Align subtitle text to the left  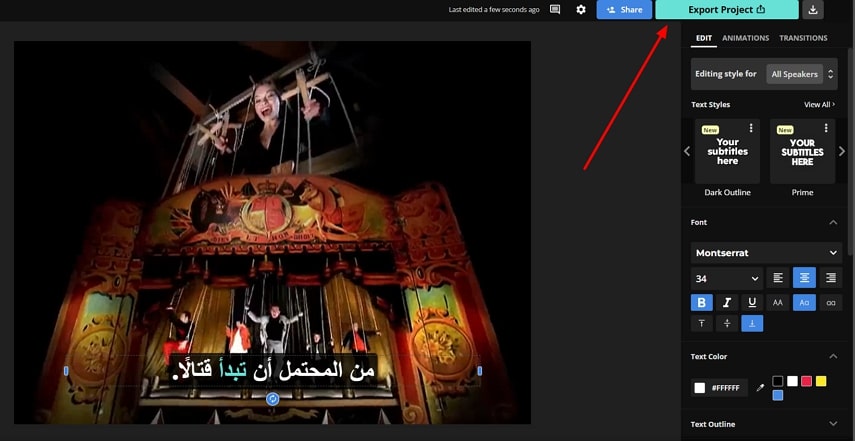(x=778, y=278)
